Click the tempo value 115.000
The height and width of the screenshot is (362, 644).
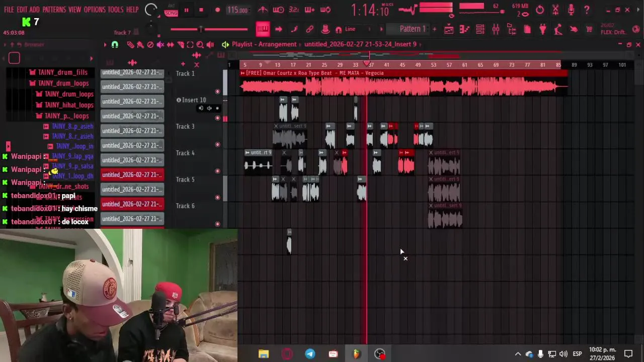tap(237, 10)
